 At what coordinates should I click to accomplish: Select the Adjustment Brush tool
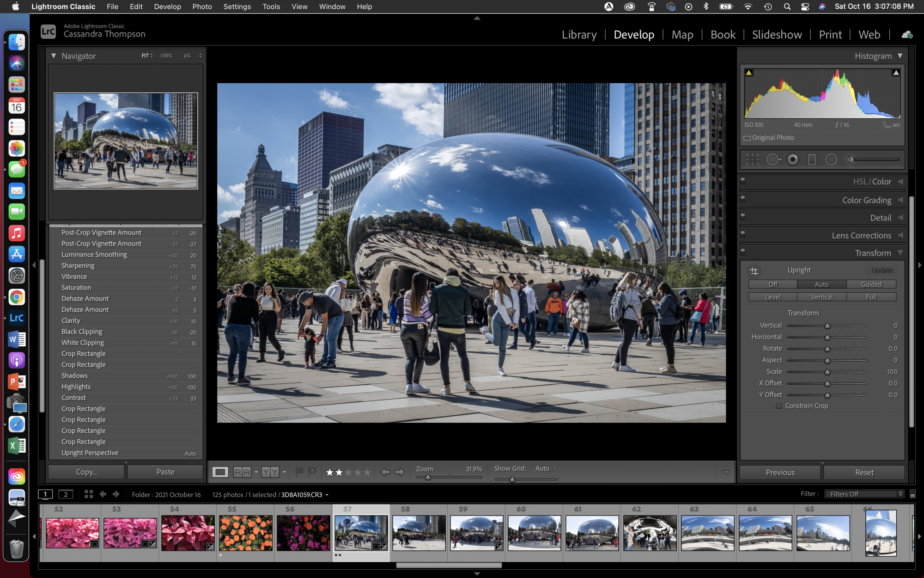coord(872,160)
